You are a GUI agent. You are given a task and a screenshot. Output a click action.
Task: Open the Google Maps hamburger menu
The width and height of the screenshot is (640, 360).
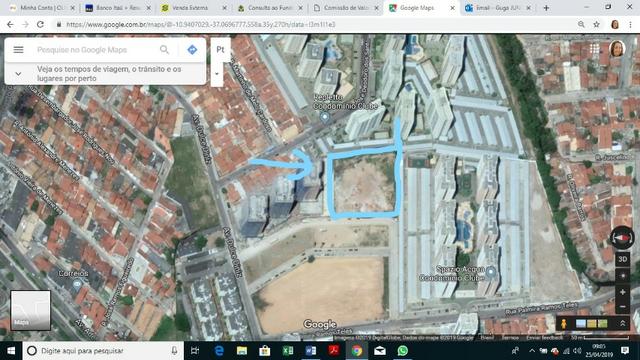18,50
